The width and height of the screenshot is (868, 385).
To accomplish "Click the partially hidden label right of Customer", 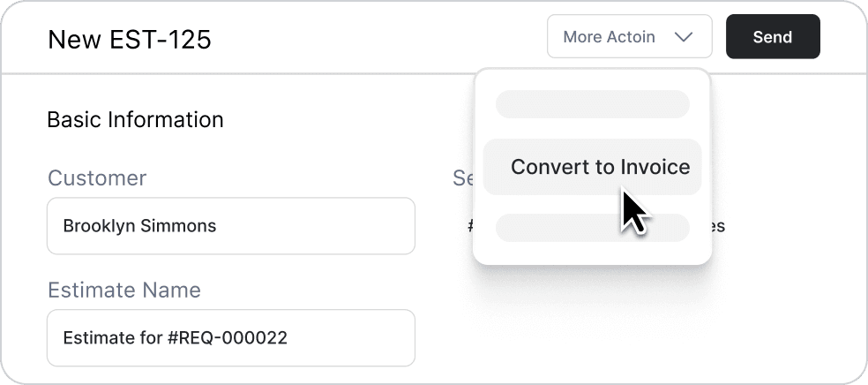I will coord(463,178).
